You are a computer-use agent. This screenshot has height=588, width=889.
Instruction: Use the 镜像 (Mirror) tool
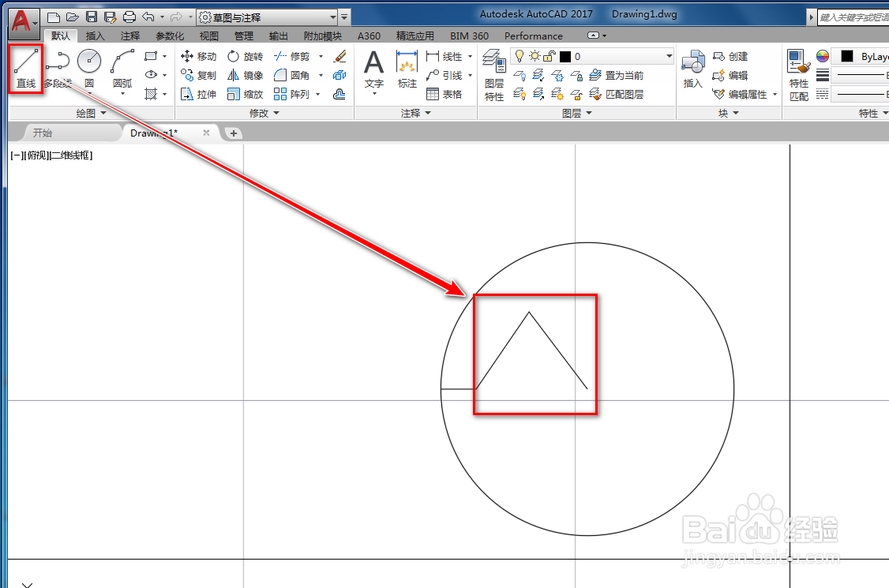[245, 75]
